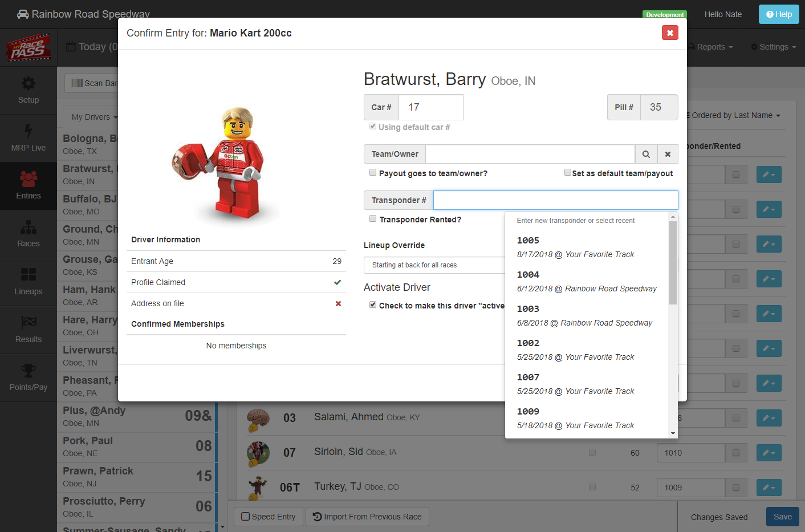
Task: Click Import From Previous Race
Action: click(x=367, y=517)
